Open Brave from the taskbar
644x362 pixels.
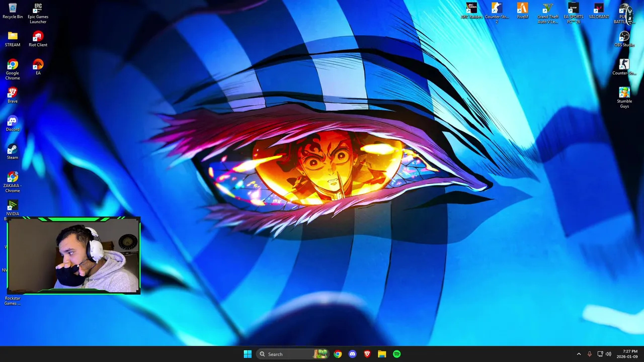point(367,354)
